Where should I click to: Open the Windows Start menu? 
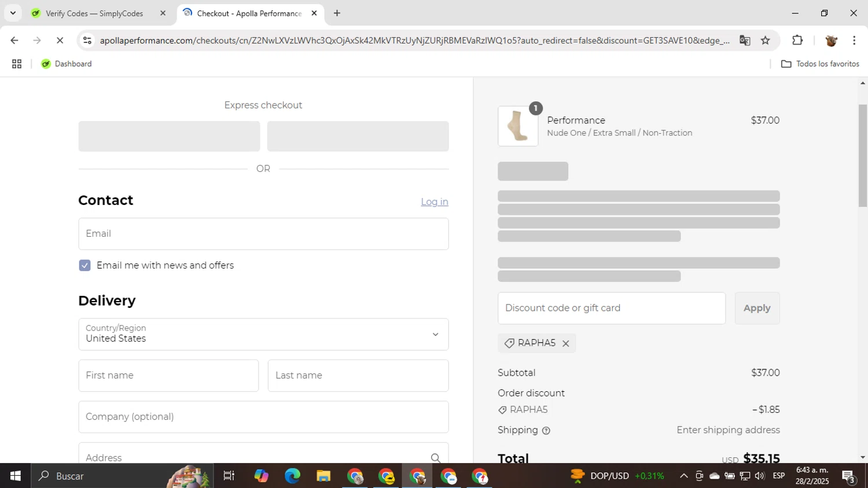pos(15,476)
